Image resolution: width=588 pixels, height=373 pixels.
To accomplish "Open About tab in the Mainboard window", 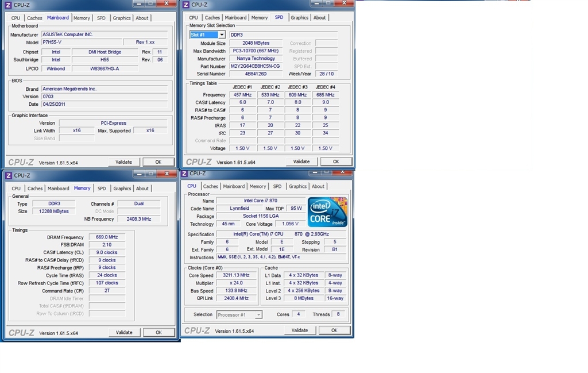I will point(142,18).
